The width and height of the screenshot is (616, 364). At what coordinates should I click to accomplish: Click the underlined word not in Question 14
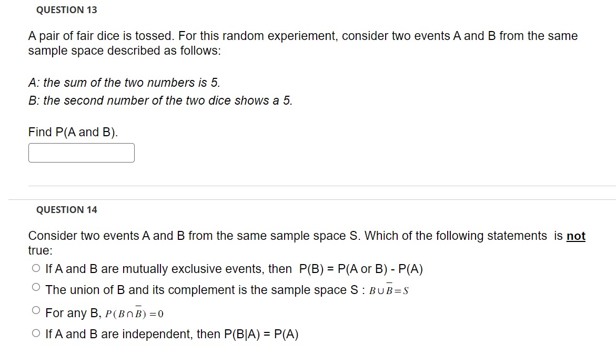(575, 236)
